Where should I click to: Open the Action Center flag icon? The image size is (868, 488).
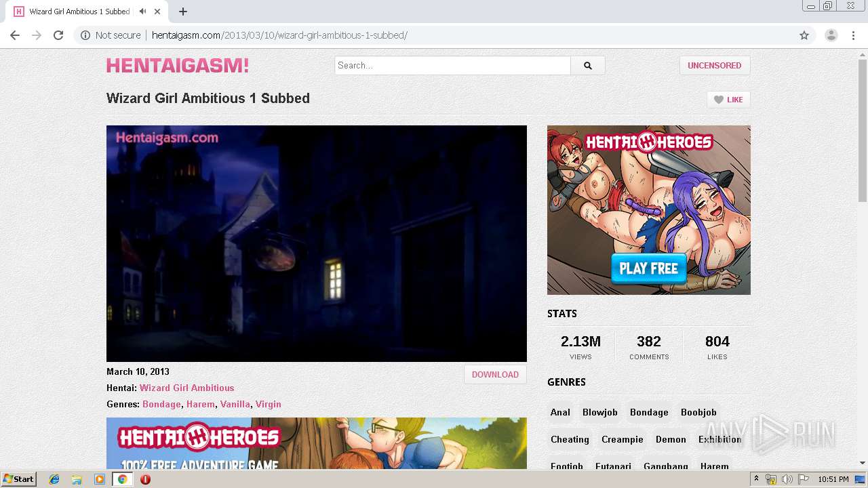tap(804, 479)
